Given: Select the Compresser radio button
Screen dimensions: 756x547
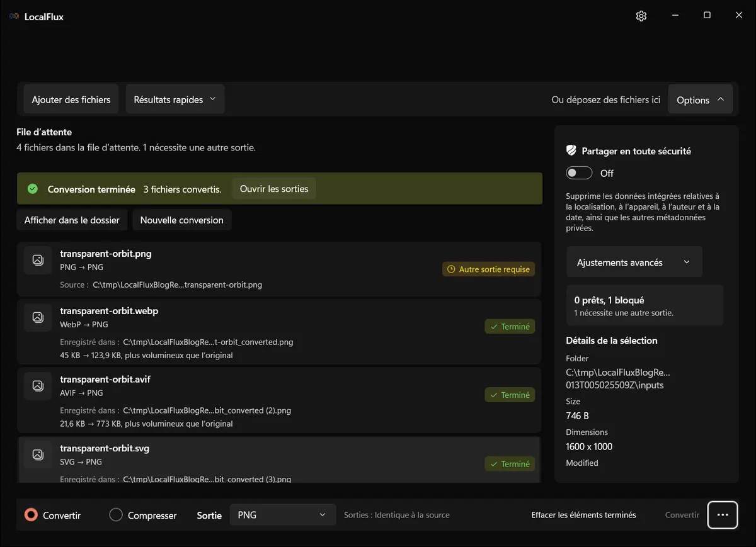Looking at the screenshot, I should 116,515.
